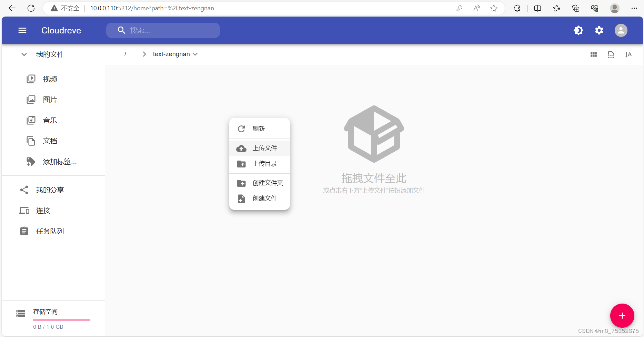644x337 pixels.
Task: Select the 音乐 category in sidebar
Action: [50, 120]
